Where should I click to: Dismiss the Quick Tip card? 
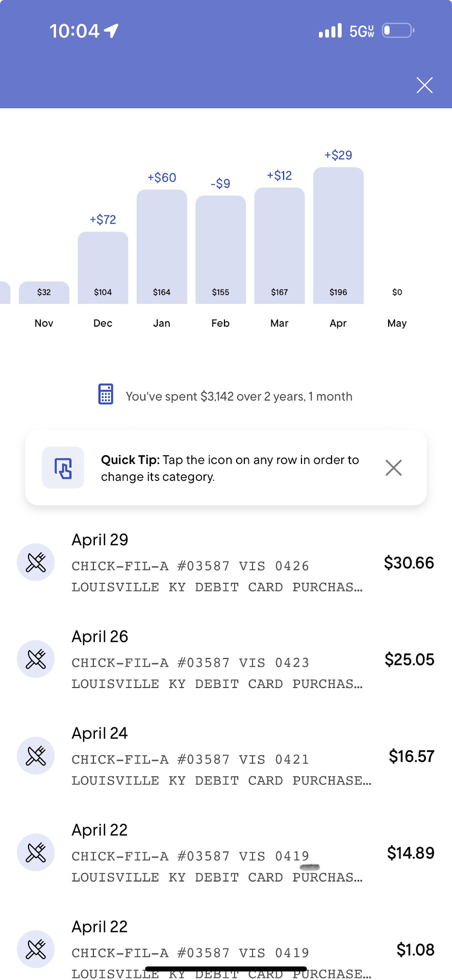tap(393, 468)
